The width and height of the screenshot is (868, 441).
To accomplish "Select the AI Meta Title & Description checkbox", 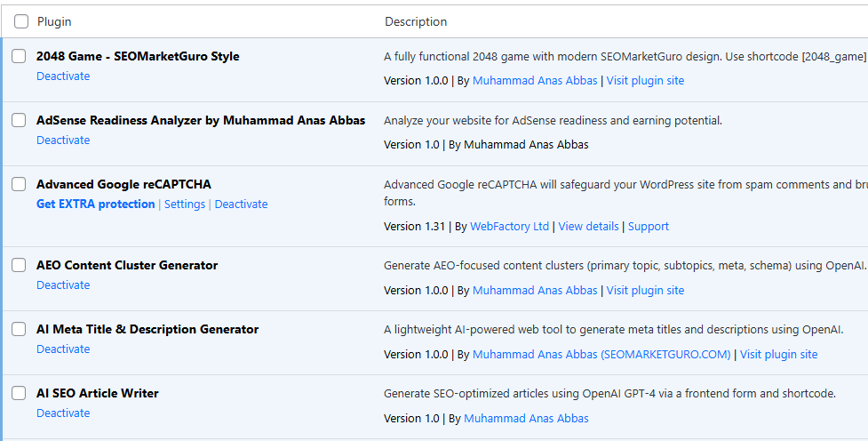I will (19, 330).
